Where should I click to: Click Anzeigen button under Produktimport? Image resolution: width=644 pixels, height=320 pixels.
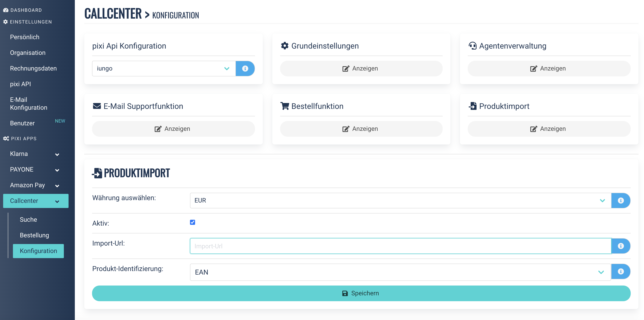point(549,129)
